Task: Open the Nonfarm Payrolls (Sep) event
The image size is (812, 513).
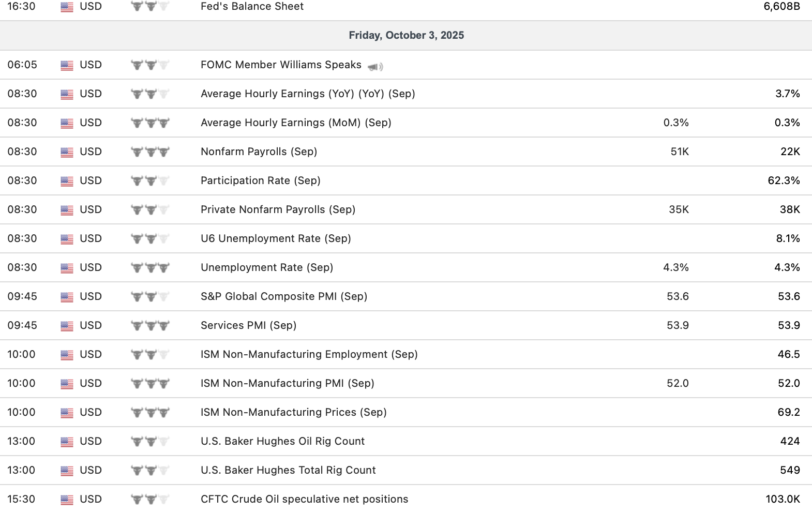Action: pyautogui.click(x=259, y=152)
